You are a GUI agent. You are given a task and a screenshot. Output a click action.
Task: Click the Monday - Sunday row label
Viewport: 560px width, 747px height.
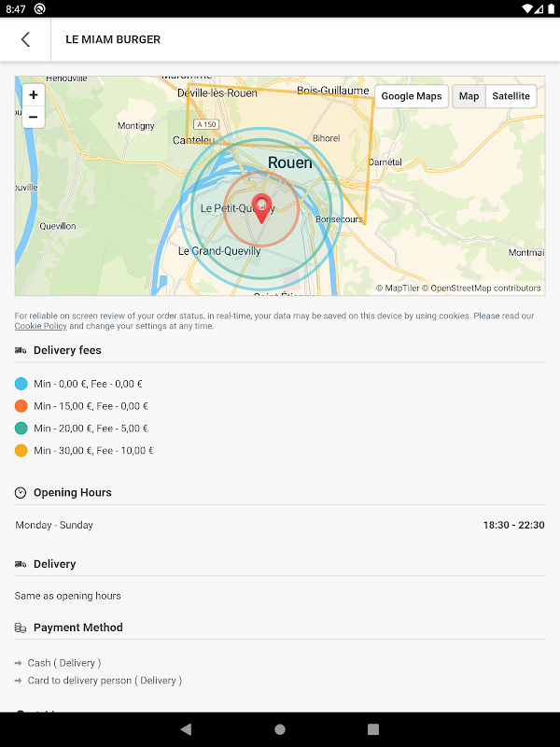point(54,525)
